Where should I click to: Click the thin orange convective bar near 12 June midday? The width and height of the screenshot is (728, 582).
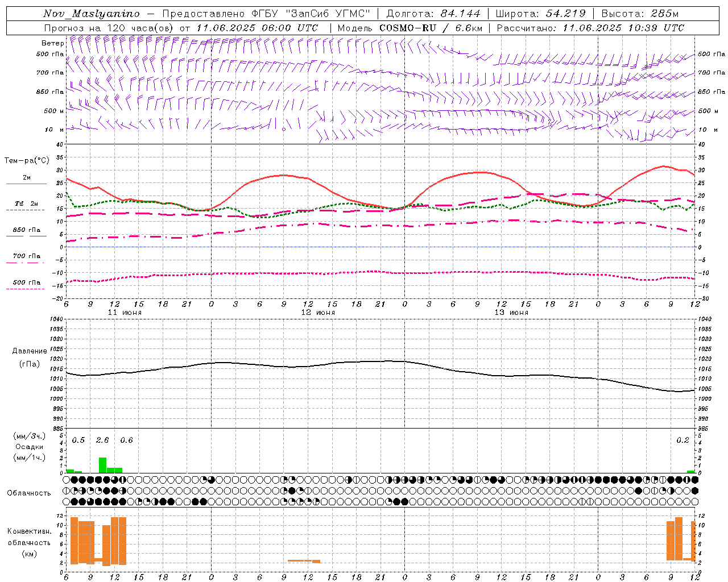coord(304,561)
